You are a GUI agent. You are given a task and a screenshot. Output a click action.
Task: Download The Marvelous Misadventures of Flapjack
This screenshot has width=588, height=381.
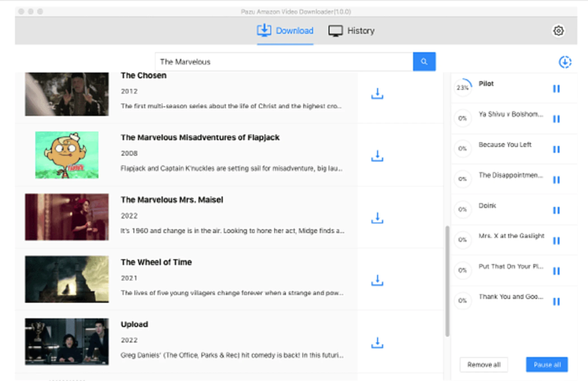coord(377,156)
